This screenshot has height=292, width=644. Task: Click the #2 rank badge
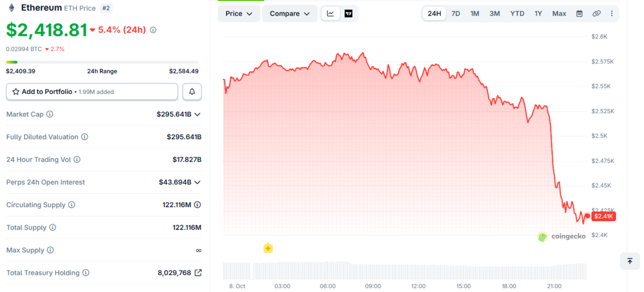click(x=106, y=8)
